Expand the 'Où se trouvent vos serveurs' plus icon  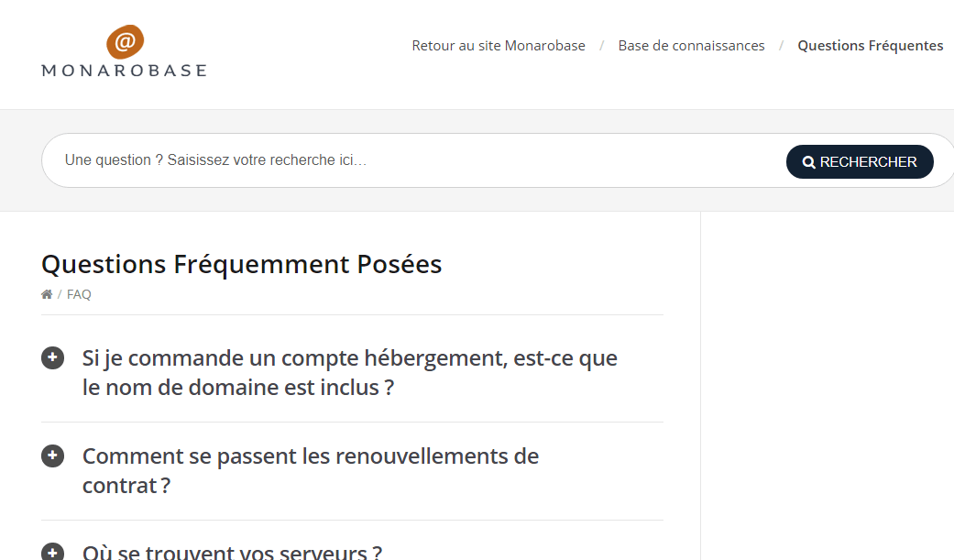click(x=52, y=552)
